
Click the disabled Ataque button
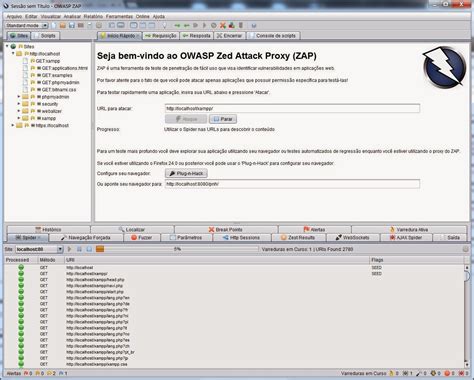point(186,119)
